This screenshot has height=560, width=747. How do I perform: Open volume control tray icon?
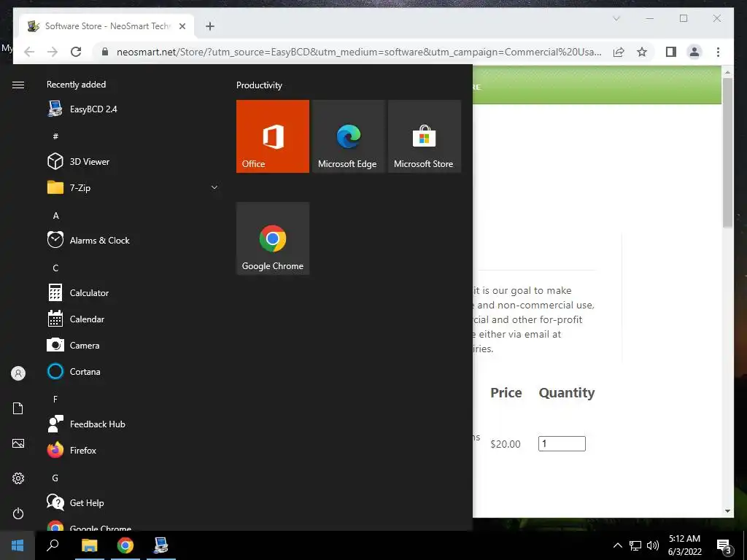click(653, 545)
